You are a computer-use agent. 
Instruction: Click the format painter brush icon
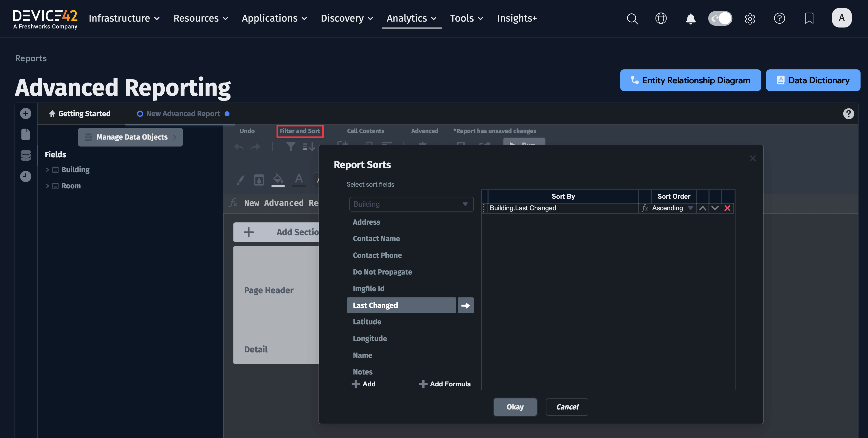point(240,180)
